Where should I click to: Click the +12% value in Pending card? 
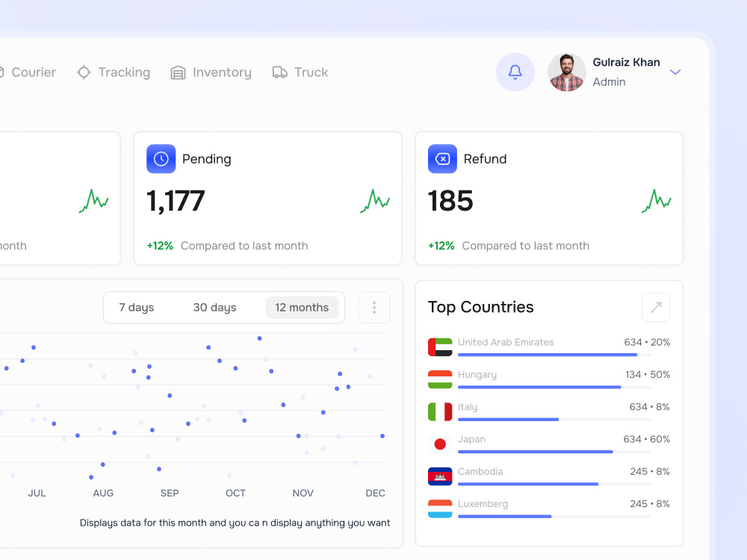coord(160,246)
